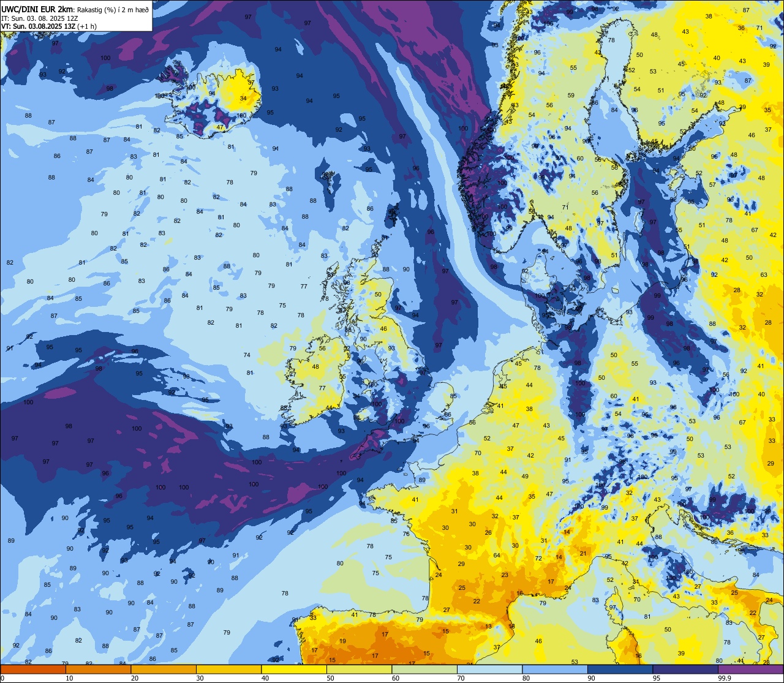Click the legend tick label '20'
Viewport: 784px width, 683px height.
(135, 678)
